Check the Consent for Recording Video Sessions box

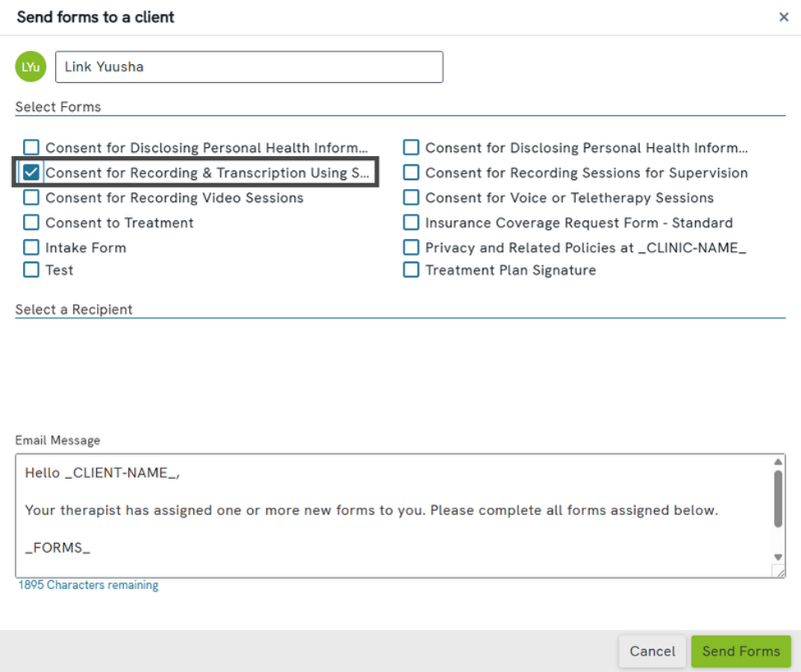31,198
